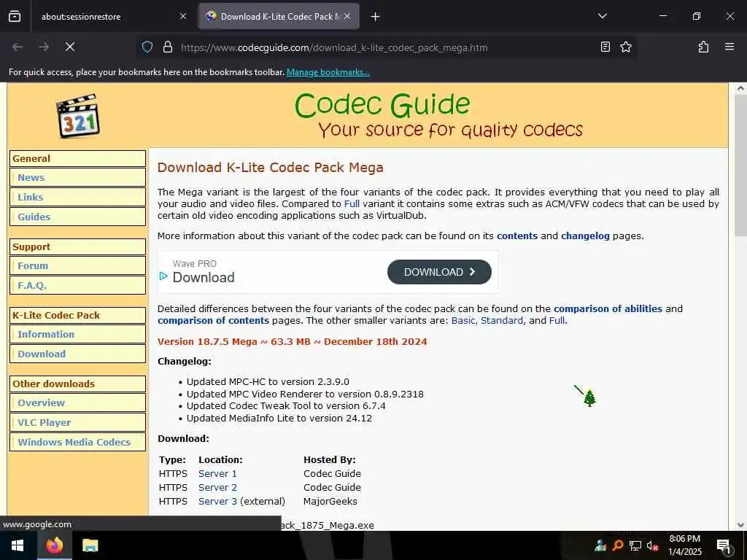
Task: Go back one page
Action: click(x=18, y=47)
